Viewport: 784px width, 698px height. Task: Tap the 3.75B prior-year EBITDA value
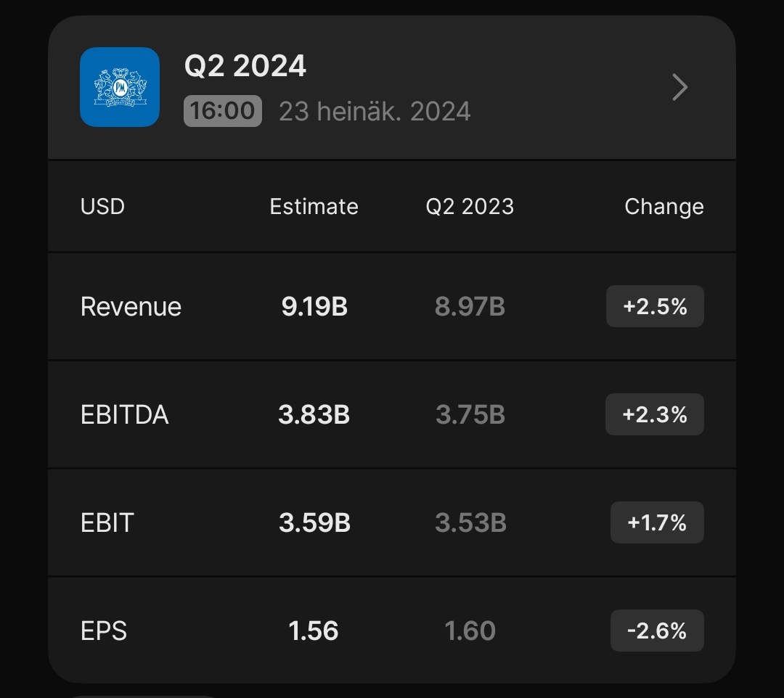coord(470,414)
